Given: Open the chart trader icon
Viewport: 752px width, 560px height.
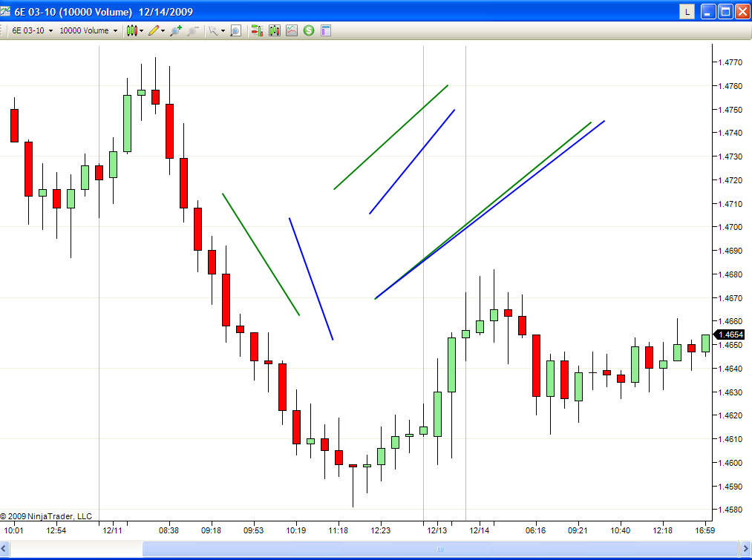Looking at the screenshot, I should pos(257,30).
